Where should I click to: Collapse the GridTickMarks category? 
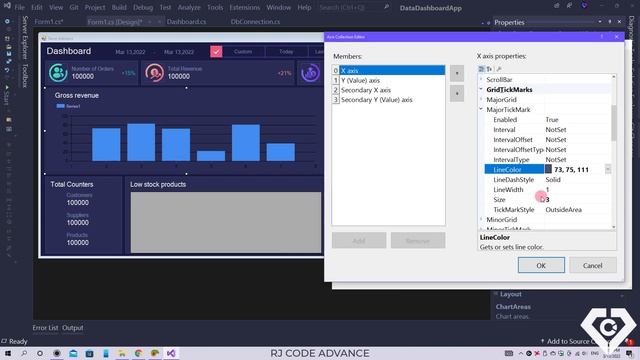[x=481, y=89]
